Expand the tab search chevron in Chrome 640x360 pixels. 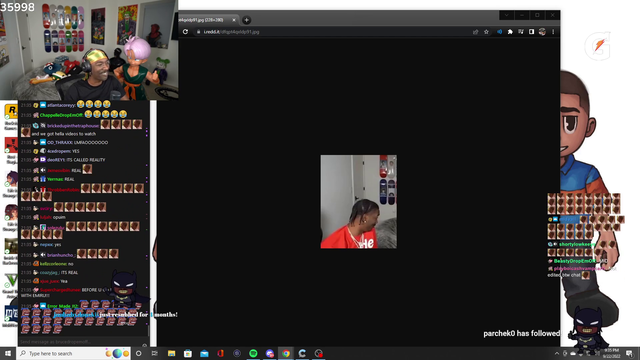pos(507,15)
